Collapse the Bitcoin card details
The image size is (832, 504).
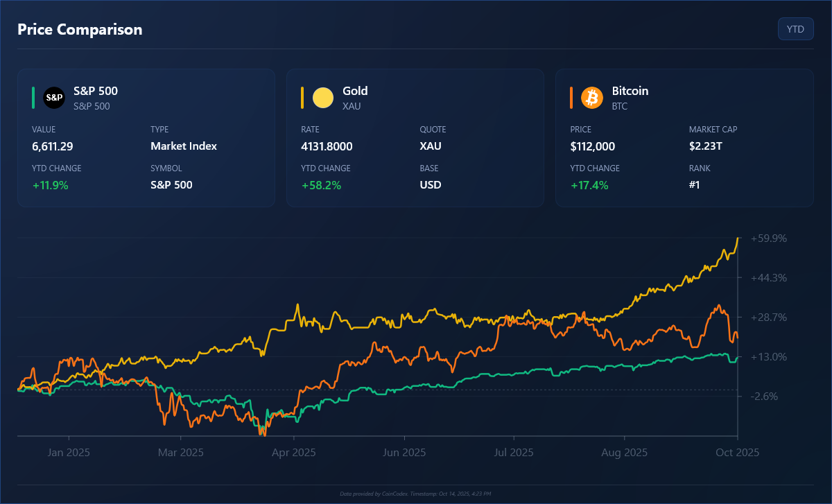pyautogui.click(x=684, y=137)
